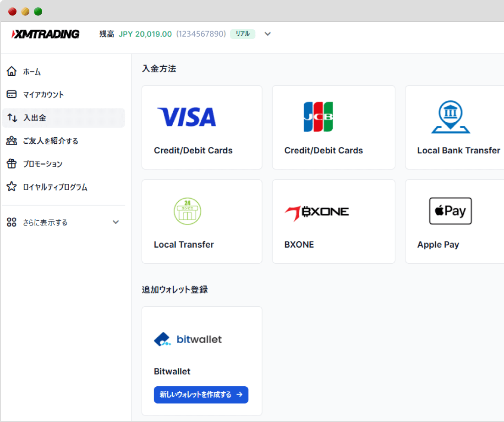Go to ホーム menu item

point(64,71)
